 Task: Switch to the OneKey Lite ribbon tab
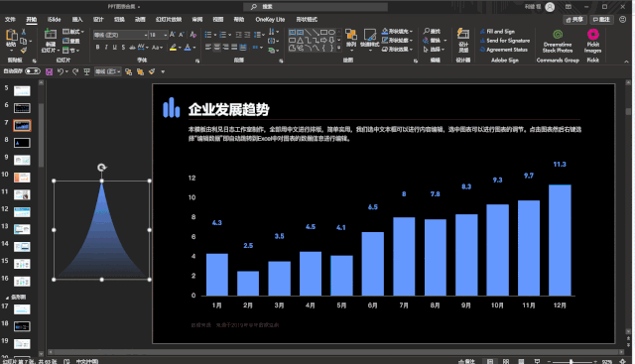coord(270,19)
